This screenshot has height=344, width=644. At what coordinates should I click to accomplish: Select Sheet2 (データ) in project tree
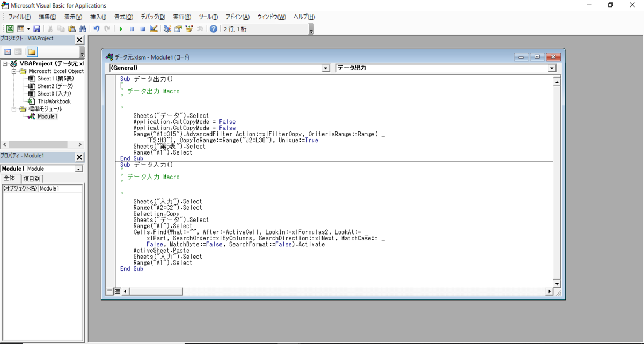pos(55,86)
